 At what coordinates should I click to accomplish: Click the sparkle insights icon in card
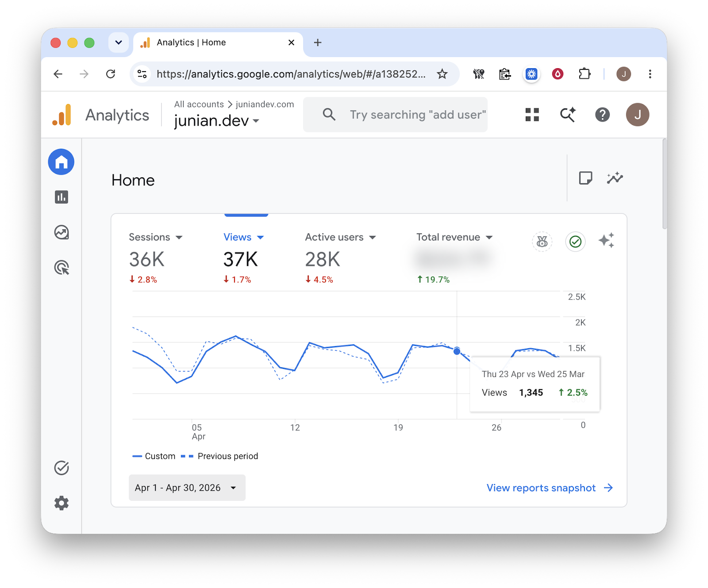click(606, 240)
